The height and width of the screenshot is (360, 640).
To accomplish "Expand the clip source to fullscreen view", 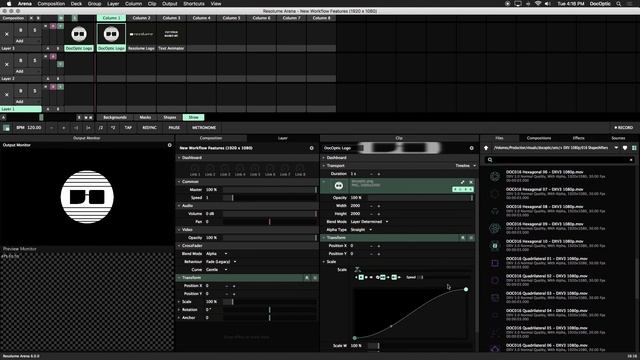I will [462, 182].
